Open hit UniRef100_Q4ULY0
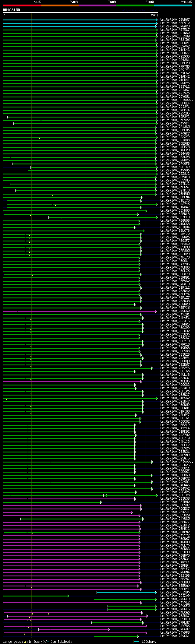 click(x=175, y=545)
